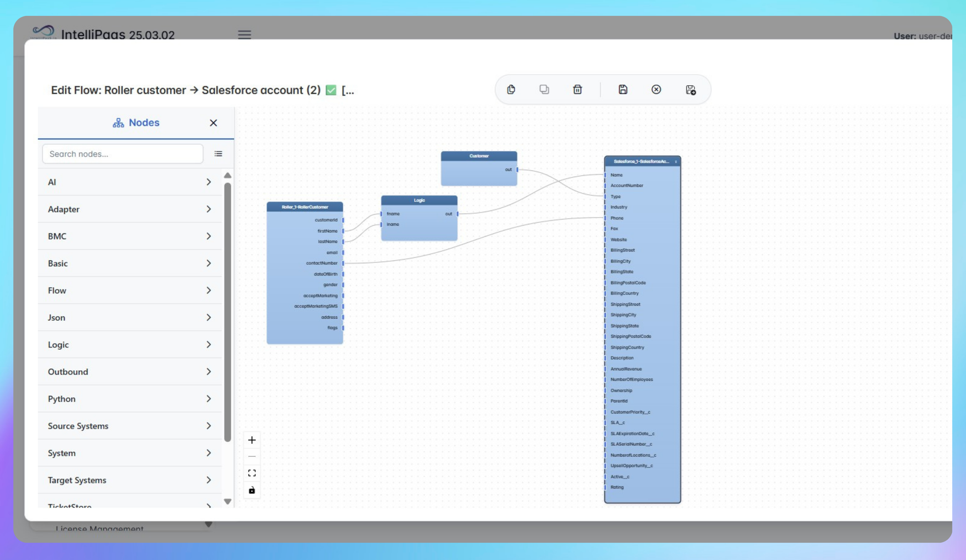Toggle the list view icon beside search

tap(218, 154)
